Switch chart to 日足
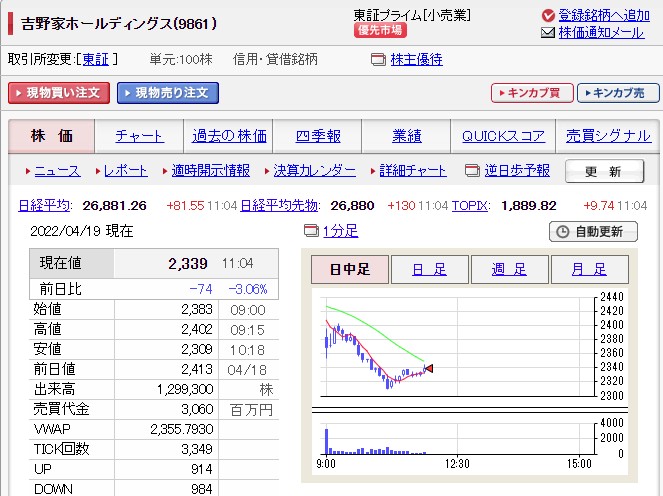This screenshot has width=663, height=496. coord(430,269)
